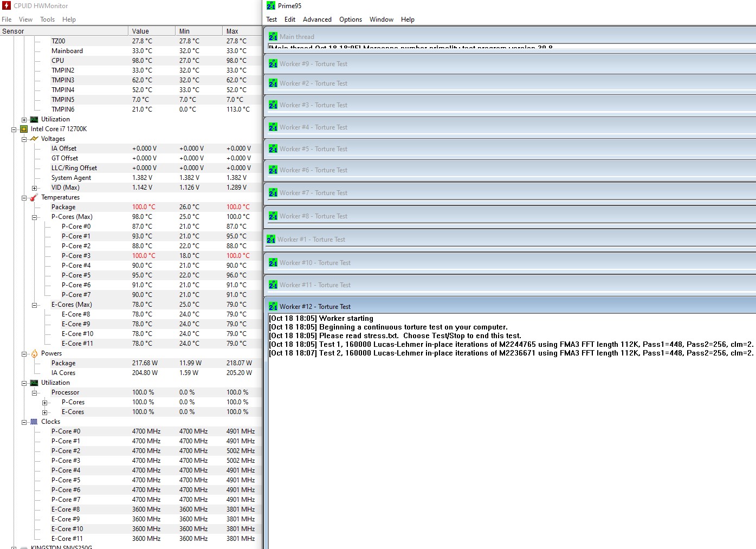Click the Worker #10 window icon

pyautogui.click(x=273, y=263)
